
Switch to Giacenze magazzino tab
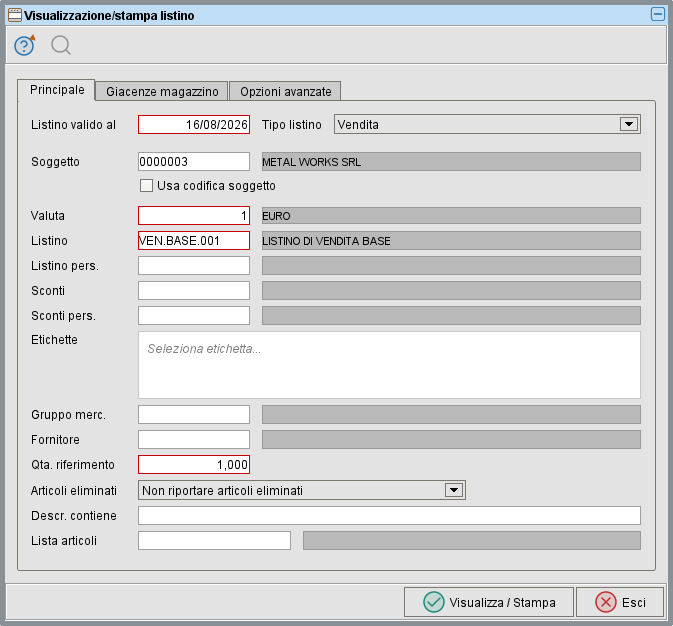[x=162, y=91]
